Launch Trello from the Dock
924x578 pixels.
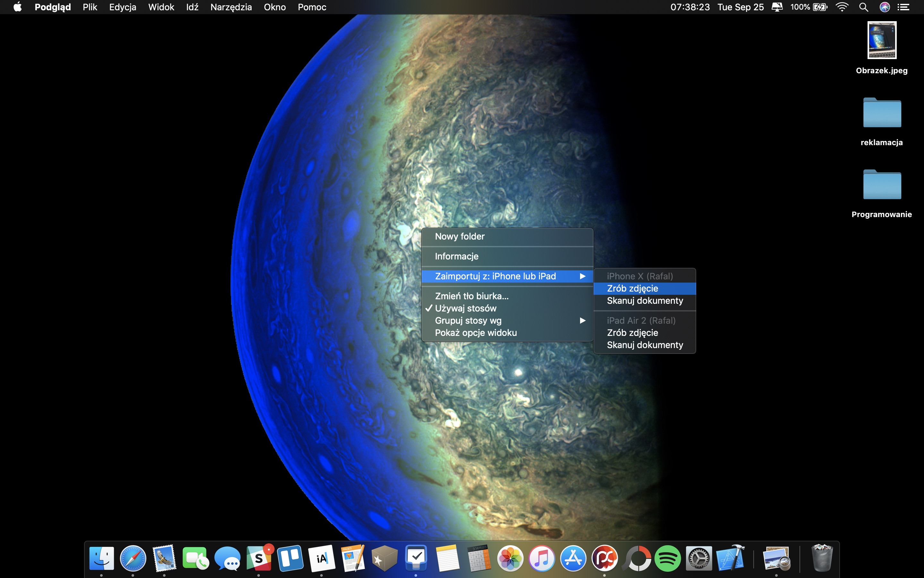291,558
